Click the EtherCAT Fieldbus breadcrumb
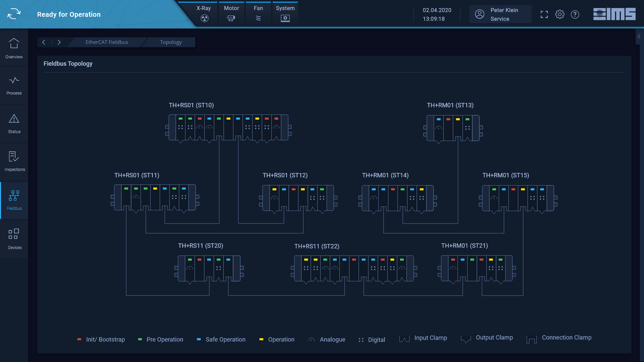Image resolution: width=644 pixels, height=362 pixels. coord(107,42)
